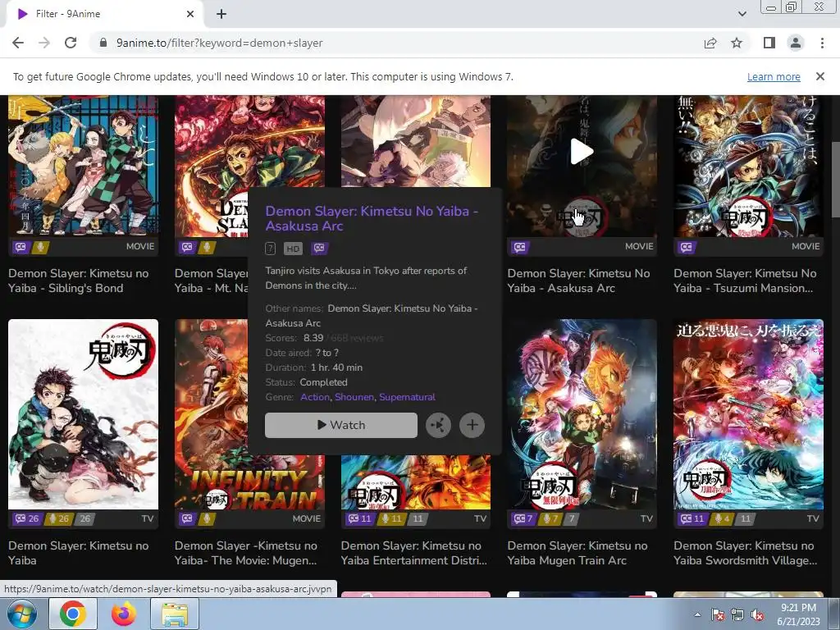The height and width of the screenshot is (630, 840).
Task: Click the Chrome taskbar icon
Action: [x=73, y=614]
